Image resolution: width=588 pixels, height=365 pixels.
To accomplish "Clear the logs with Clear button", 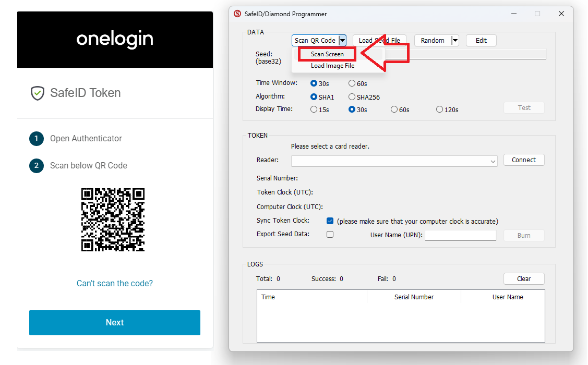I will point(524,279).
